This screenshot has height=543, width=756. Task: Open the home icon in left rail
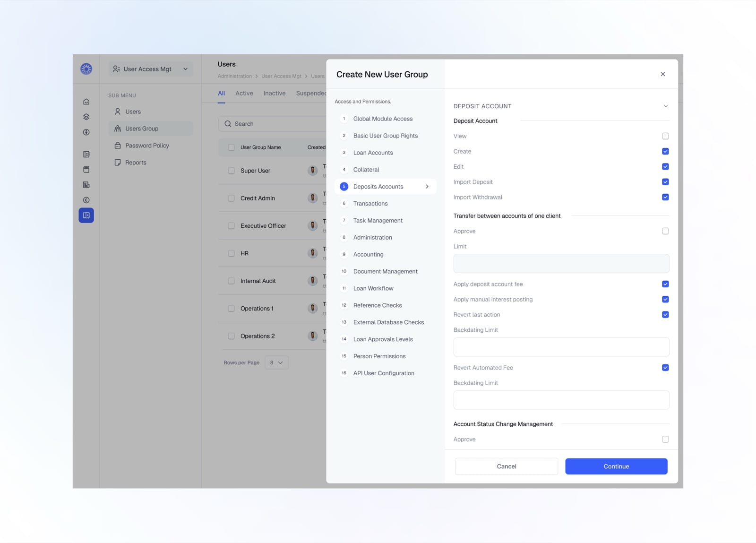pos(86,102)
